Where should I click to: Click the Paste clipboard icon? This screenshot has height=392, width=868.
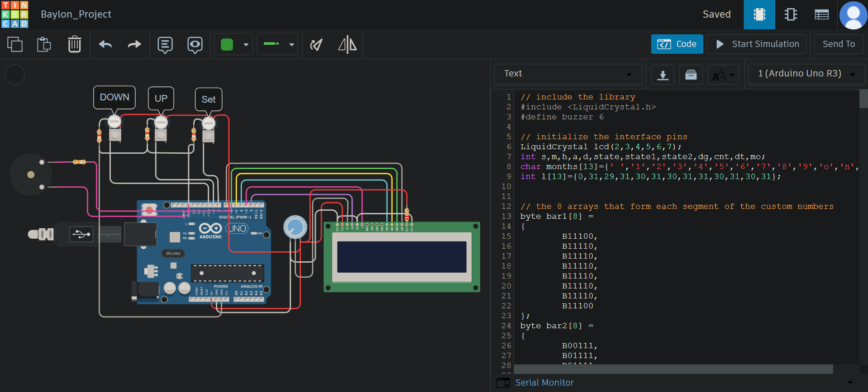click(x=44, y=44)
